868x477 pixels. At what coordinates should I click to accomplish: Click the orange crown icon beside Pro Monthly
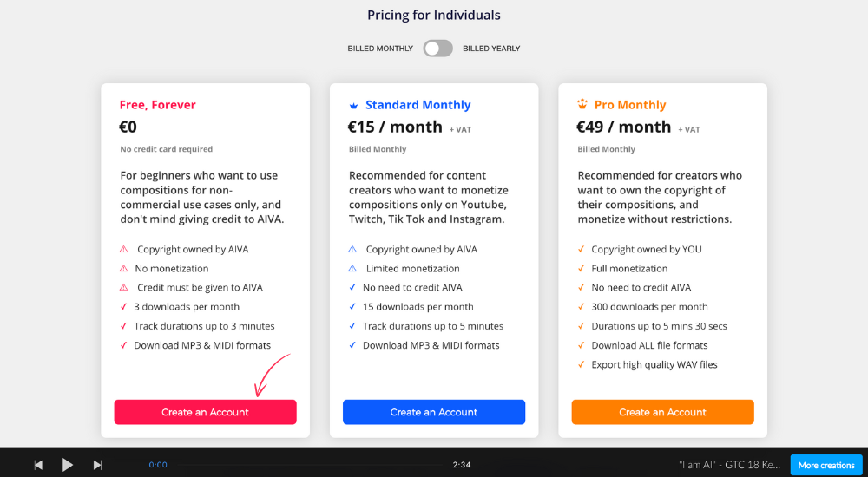coord(582,104)
